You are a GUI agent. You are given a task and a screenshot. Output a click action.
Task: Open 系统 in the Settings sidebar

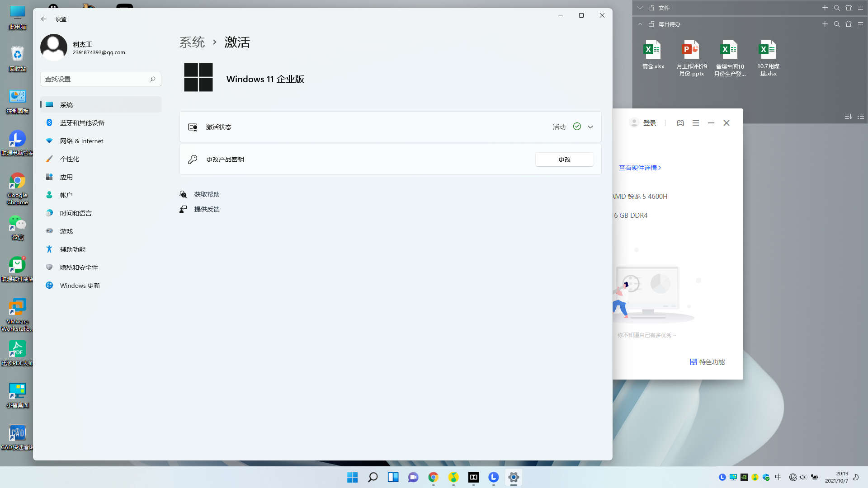101,104
